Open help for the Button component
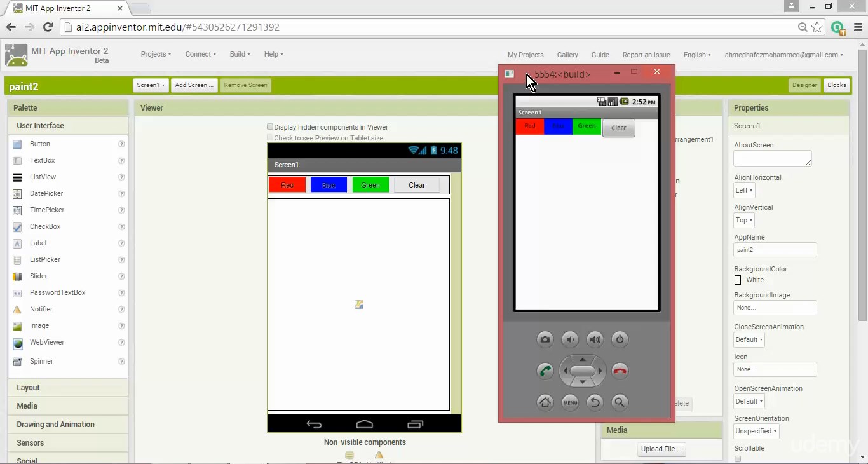The image size is (868, 464). pos(121,144)
